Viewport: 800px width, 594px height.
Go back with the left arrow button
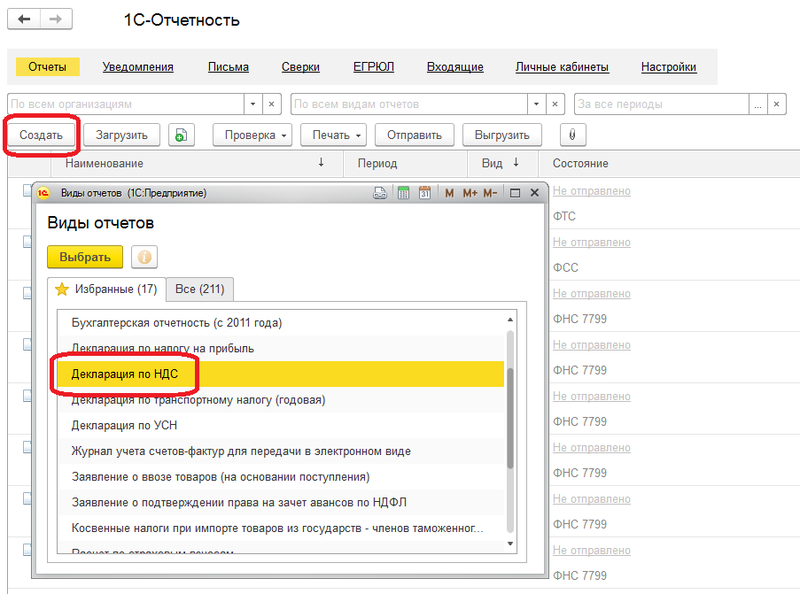click(x=23, y=19)
